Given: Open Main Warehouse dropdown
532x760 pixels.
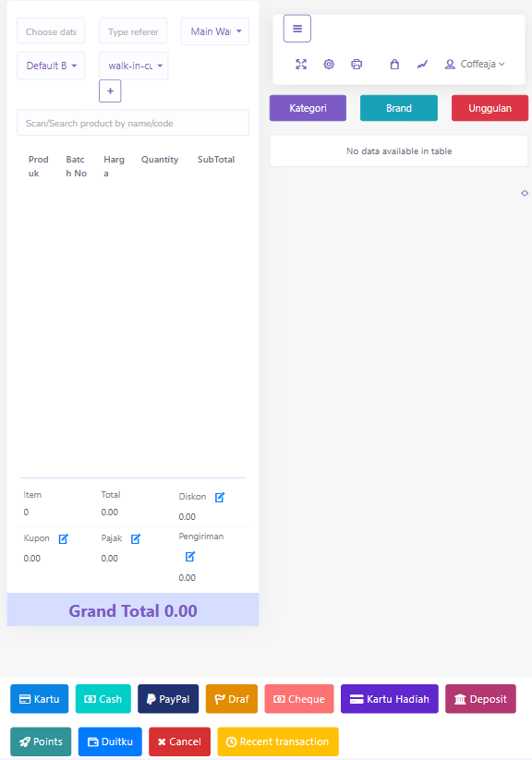Looking at the screenshot, I should (x=215, y=31).
